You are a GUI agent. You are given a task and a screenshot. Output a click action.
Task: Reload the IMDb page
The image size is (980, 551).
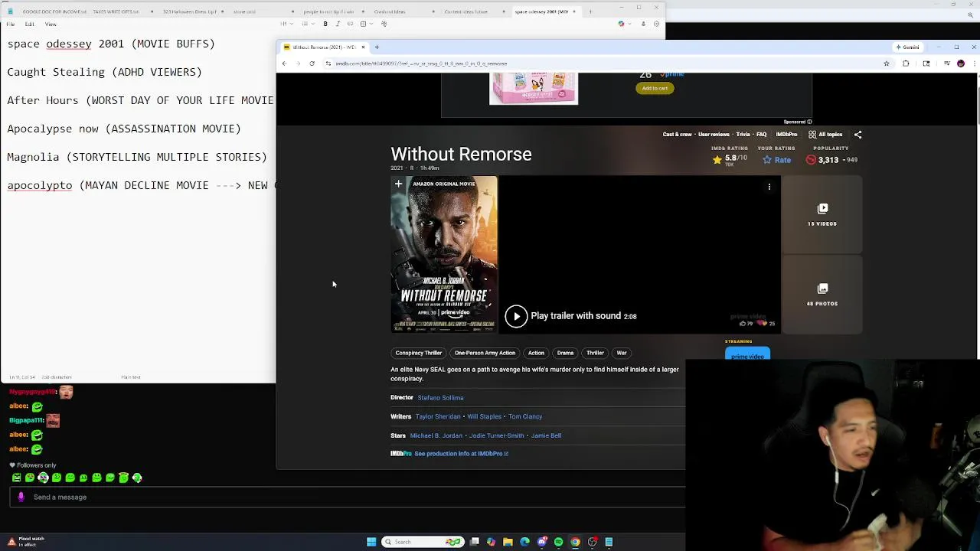tap(312, 64)
